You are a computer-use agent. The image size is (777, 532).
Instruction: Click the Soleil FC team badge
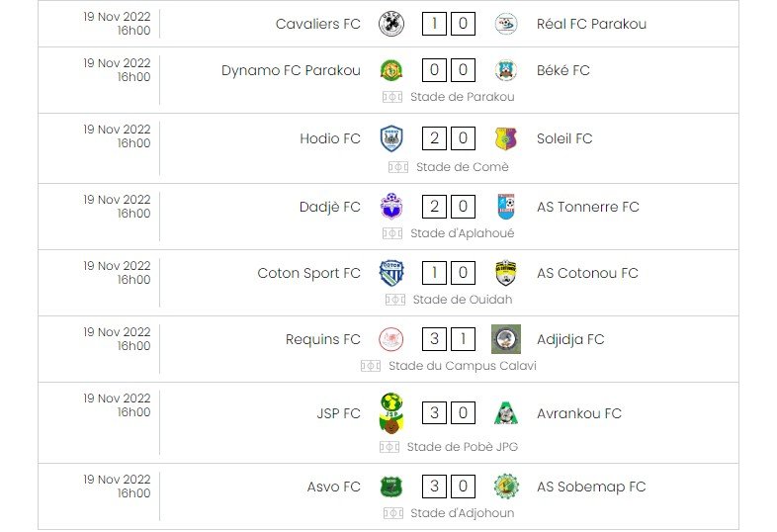[505, 138]
